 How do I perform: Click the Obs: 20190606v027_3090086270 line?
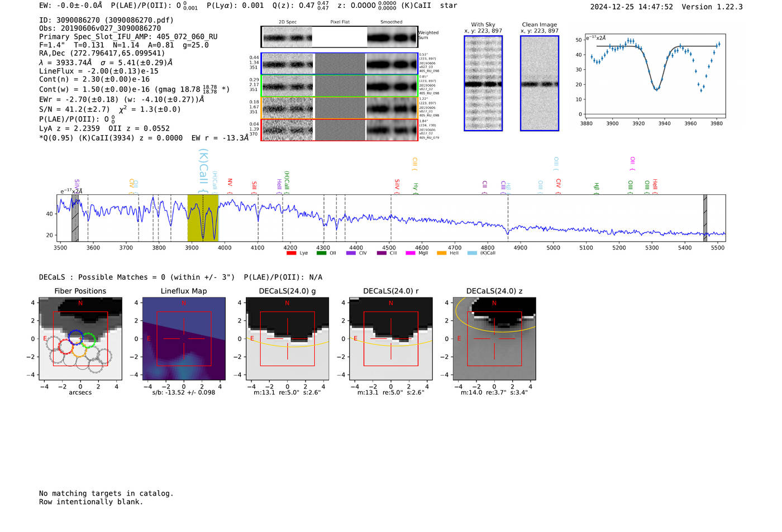(100, 28)
